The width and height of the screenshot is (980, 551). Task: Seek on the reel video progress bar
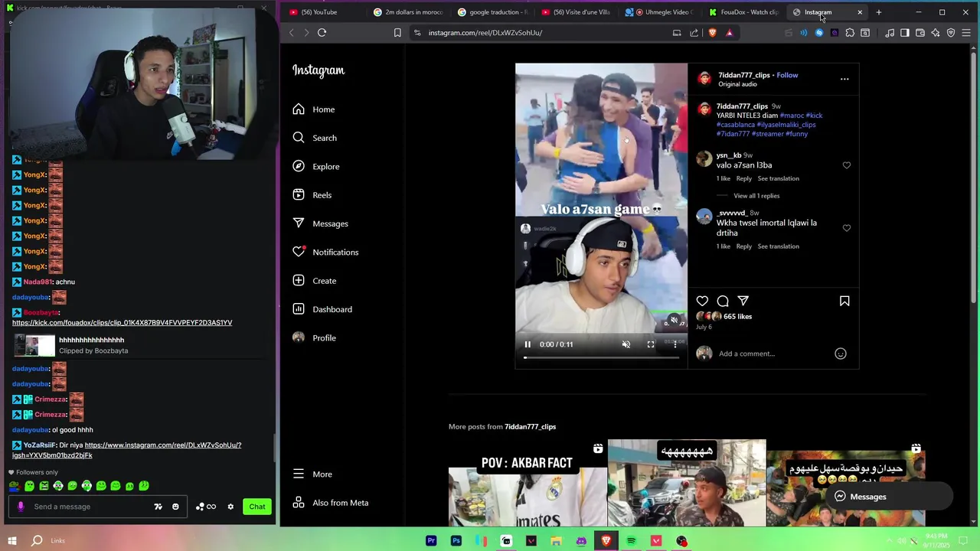[x=601, y=357]
